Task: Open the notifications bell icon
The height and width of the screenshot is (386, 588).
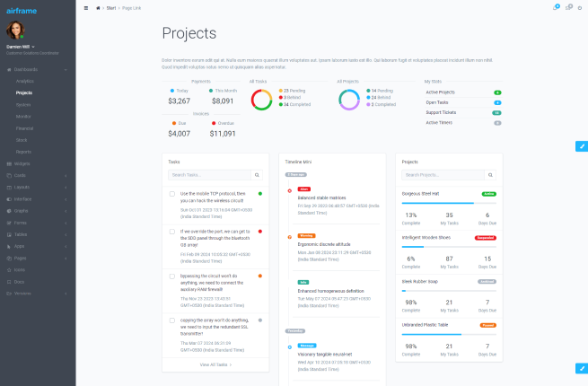Action: (556, 7)
